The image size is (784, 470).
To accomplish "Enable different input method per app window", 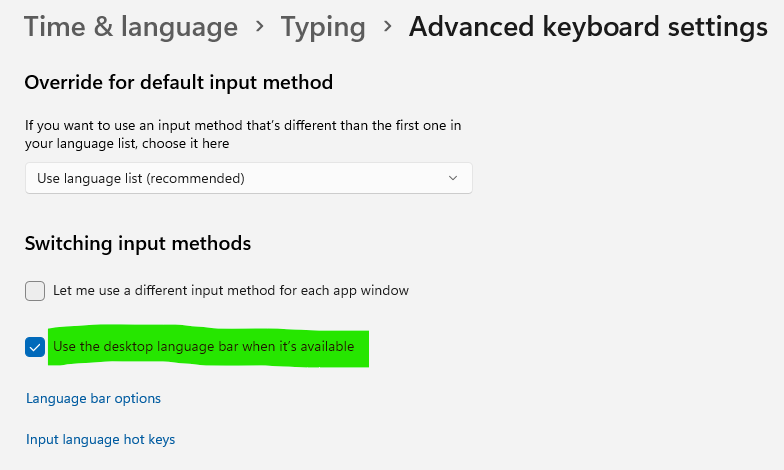I will 35,291.
